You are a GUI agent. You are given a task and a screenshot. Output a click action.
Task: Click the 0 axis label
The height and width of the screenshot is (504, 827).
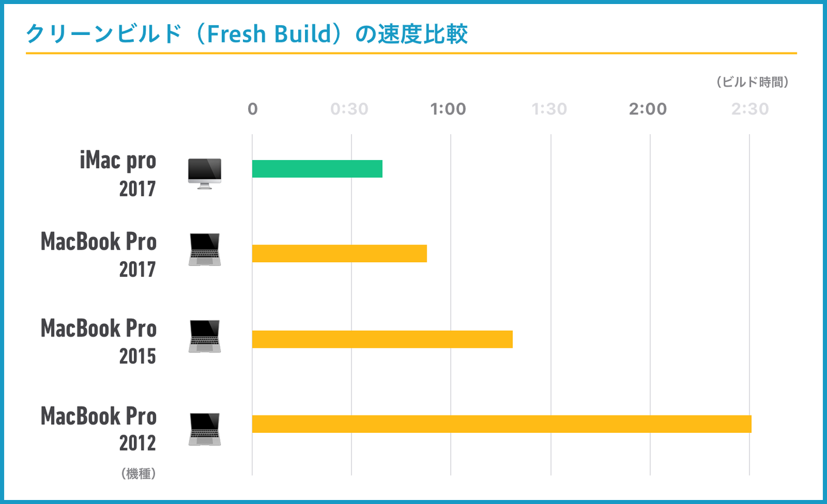[253, 109]
